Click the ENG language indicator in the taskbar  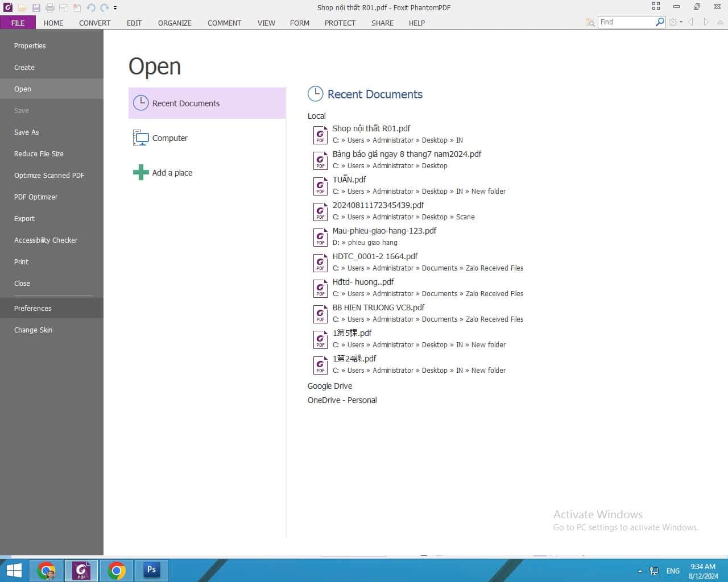pos(673,571)
